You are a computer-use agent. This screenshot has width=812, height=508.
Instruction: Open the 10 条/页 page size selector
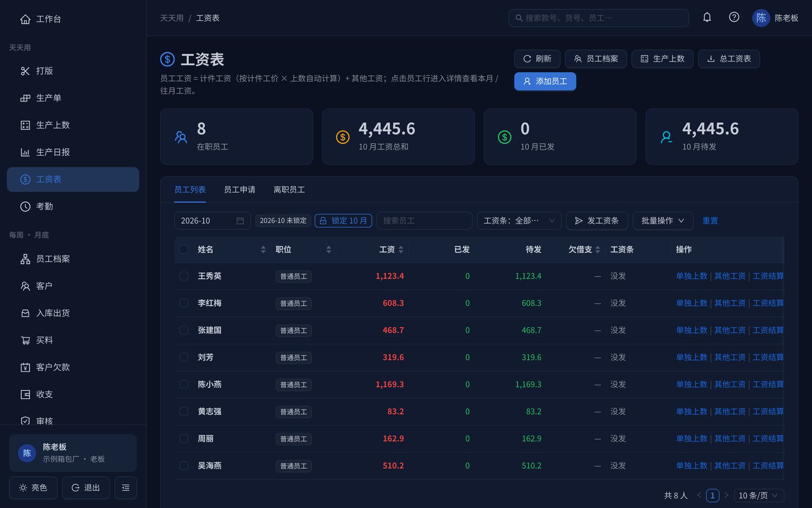(x=759, y=495)
